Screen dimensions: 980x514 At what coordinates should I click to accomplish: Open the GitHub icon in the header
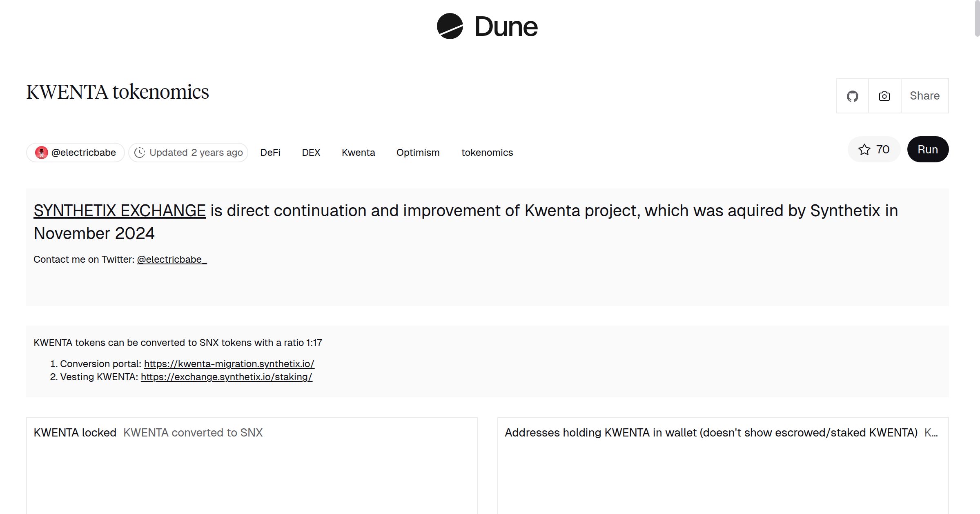pos(853,96)
